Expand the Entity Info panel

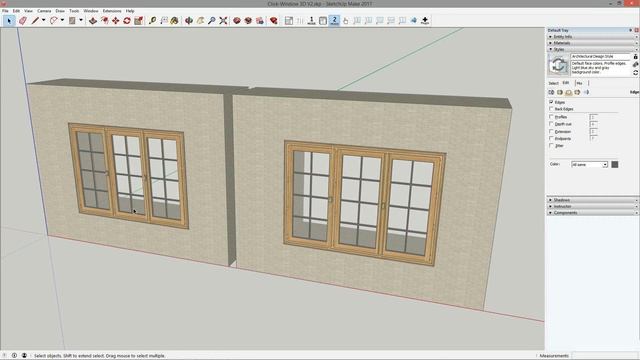click(592, 37)
